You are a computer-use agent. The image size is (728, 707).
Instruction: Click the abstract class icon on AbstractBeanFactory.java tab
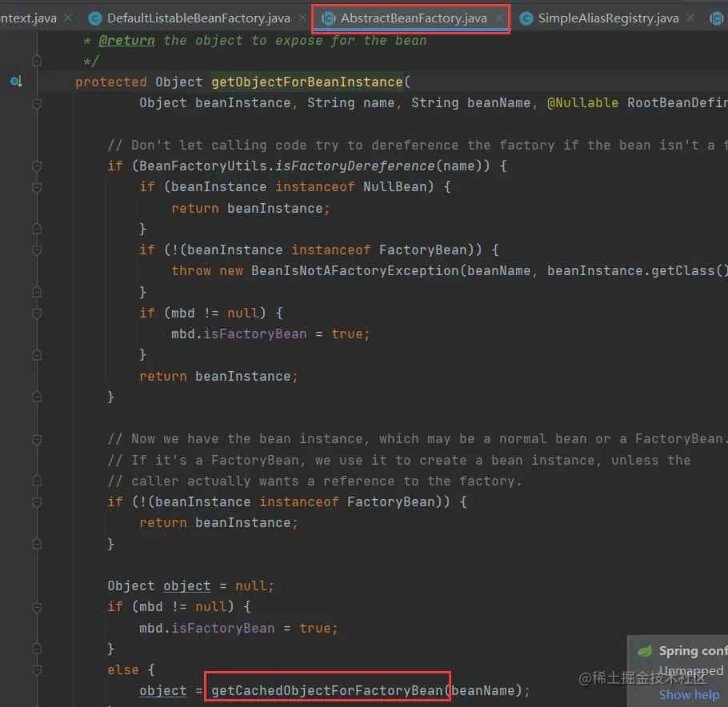pyautogui.click(x=329, y=18)
